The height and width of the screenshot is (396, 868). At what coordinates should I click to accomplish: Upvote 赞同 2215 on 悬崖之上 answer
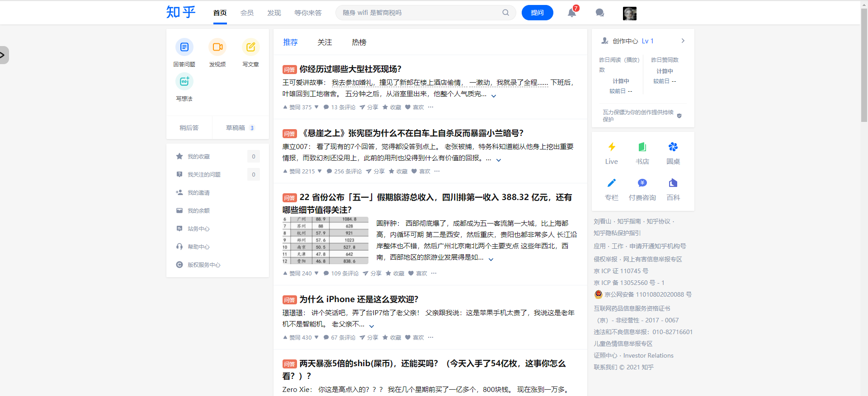pos(299,172)
